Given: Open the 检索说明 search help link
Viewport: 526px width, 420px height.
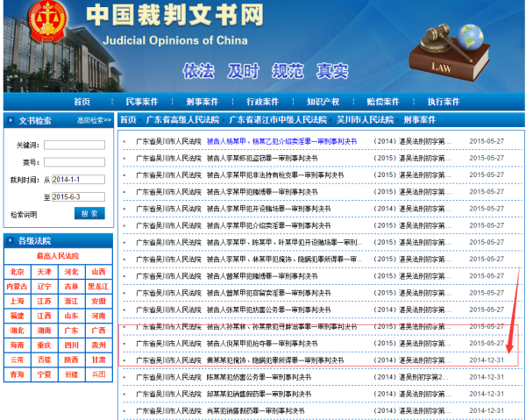Looking at the screenshot, I should coord(24,215).
